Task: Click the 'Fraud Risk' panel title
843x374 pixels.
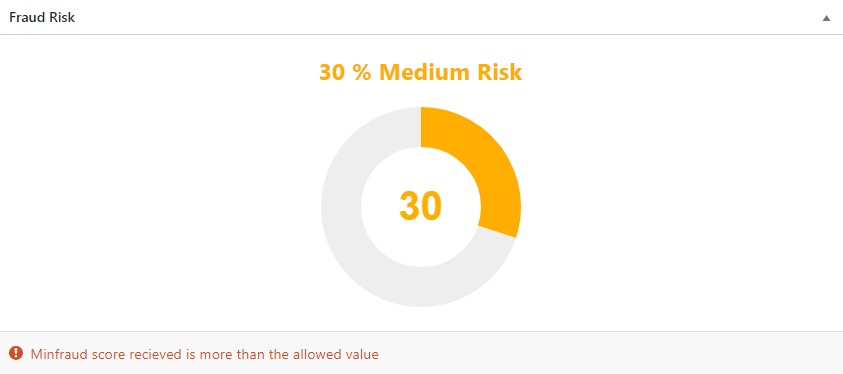Action: (42, 17)
